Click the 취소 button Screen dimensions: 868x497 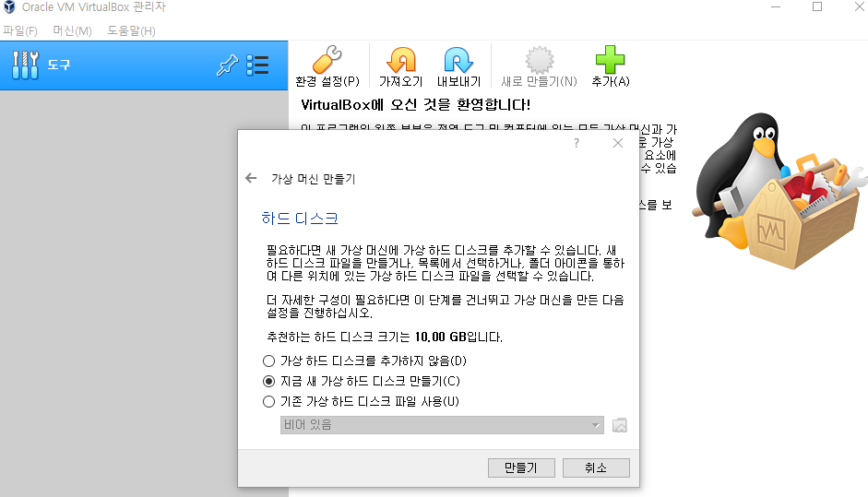(x=596, y=467)
